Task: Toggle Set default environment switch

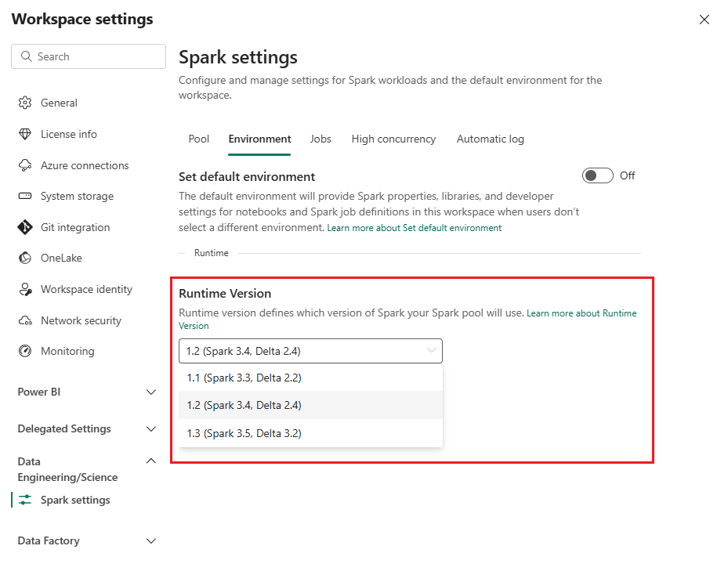Action: 597,175
